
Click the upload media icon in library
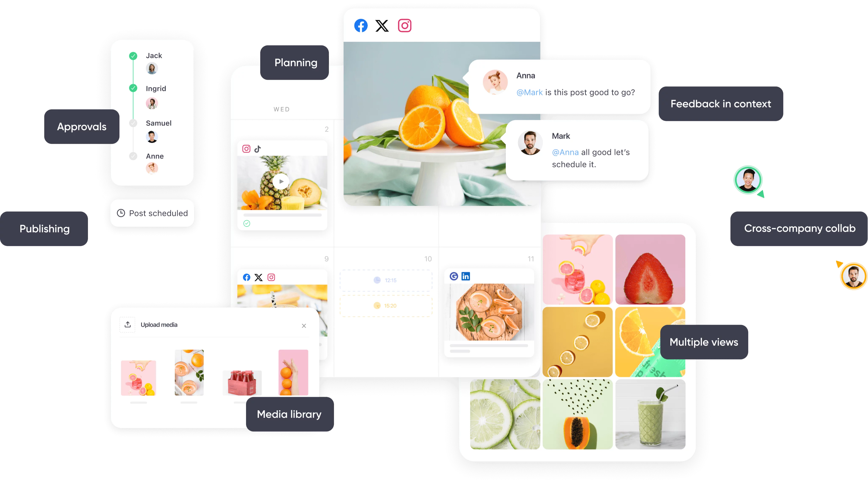click(x=128, y=325)
